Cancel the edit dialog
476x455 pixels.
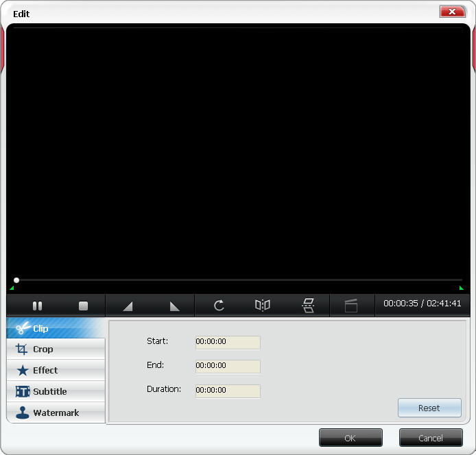(x=431, y=438)
